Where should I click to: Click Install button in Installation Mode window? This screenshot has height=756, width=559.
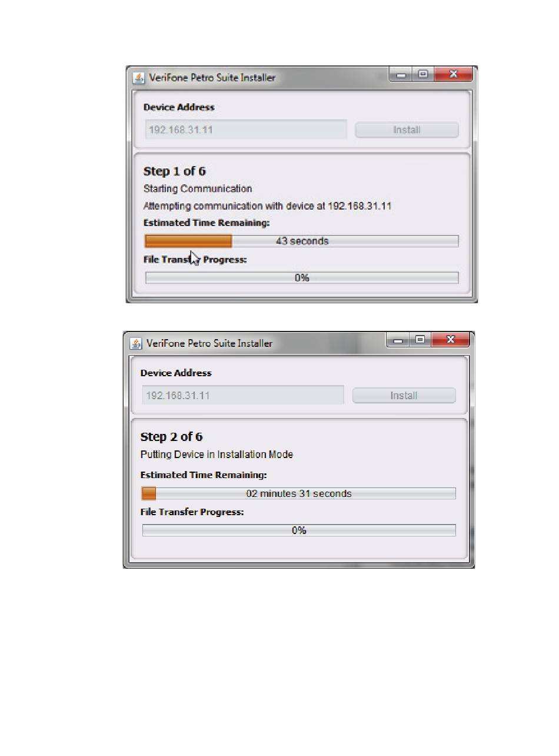404,396
